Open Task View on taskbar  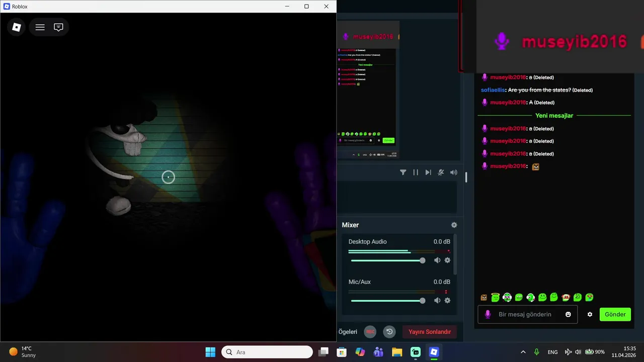pyautogui.click(x=324, y=352)
